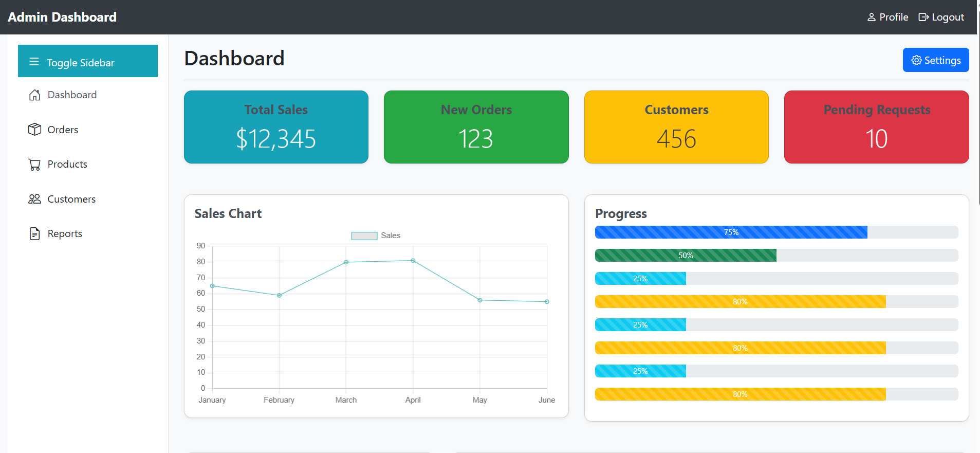Screen dimensions: 980x453
Task: Click the first cyan 25% progress bar
Action: point(640,279)
